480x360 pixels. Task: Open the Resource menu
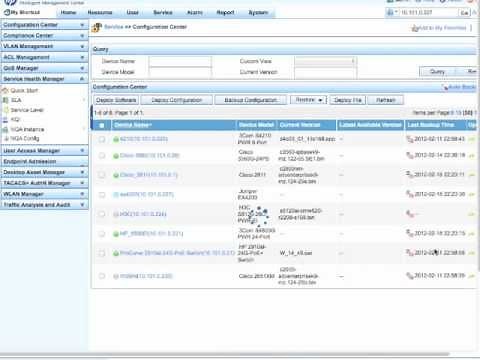[x=100, y=13]
